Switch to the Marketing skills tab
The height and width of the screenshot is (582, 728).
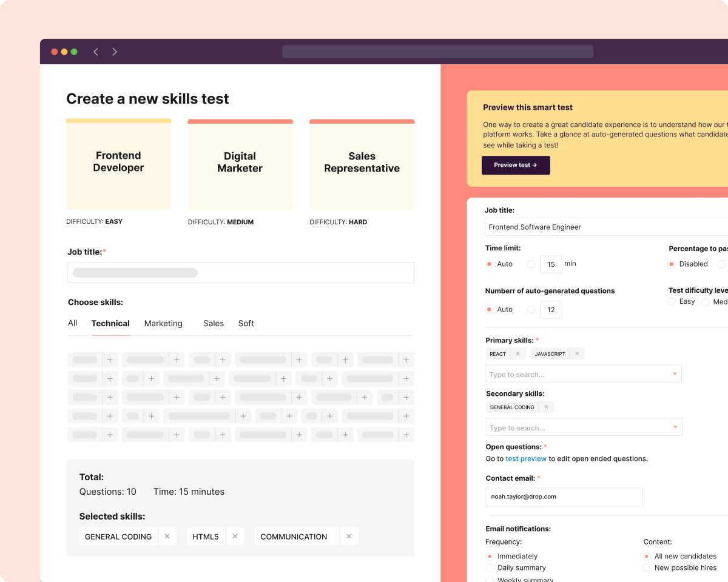click(163, 323)
